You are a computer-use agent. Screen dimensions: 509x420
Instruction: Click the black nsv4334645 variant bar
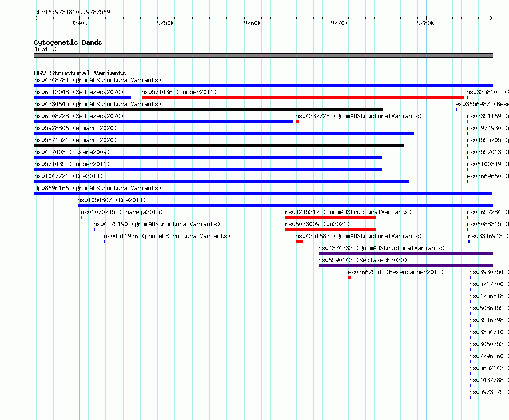click(208, 110)
